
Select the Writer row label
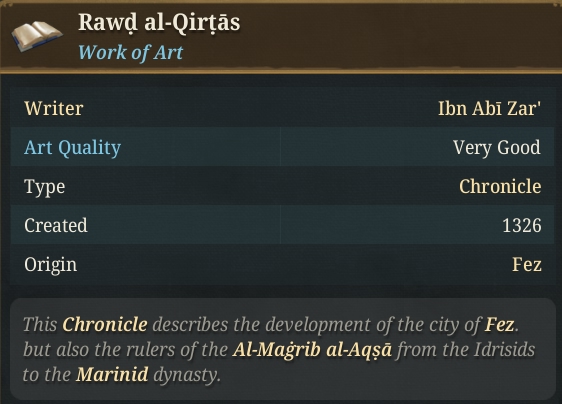coord(54,108)
